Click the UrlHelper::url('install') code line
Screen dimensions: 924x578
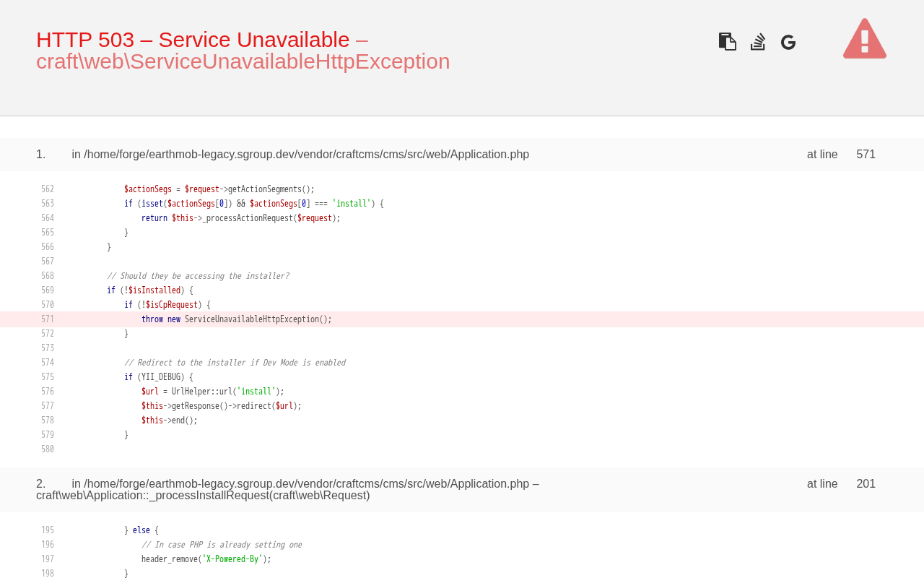point(212,392)
